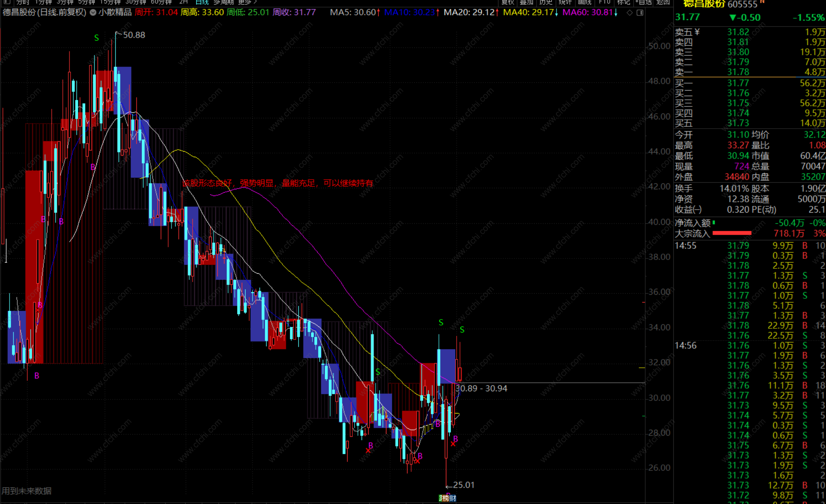Add stock via +自选 button
Image resolution: width=826 pixels, height=504 pixels.
click(643, 2)
